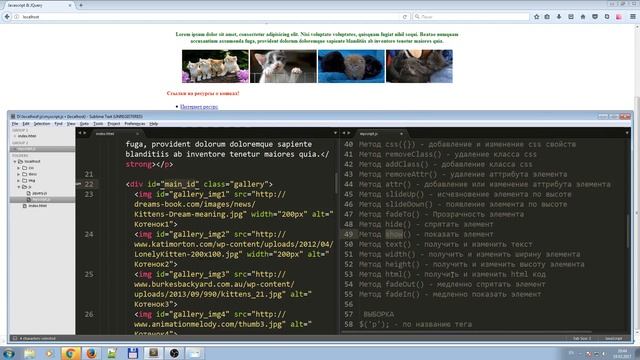Follow the blue link below the red heading
Screen dimensions: 640x360
199,107
